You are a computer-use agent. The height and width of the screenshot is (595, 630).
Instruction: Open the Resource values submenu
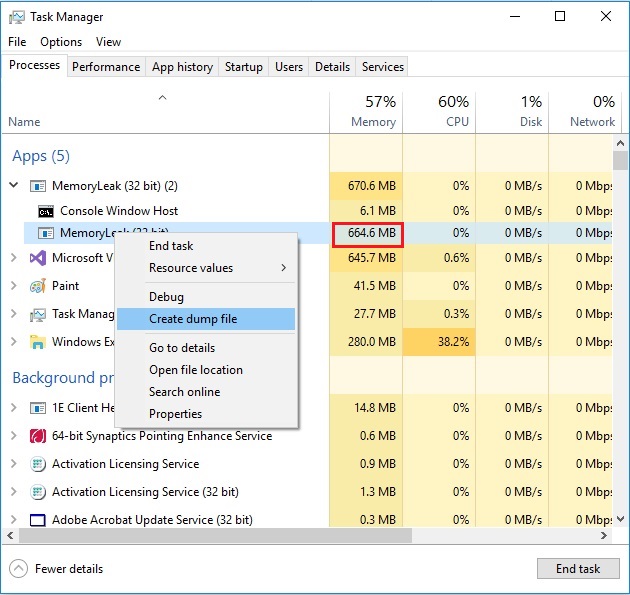tap(206, 268)
